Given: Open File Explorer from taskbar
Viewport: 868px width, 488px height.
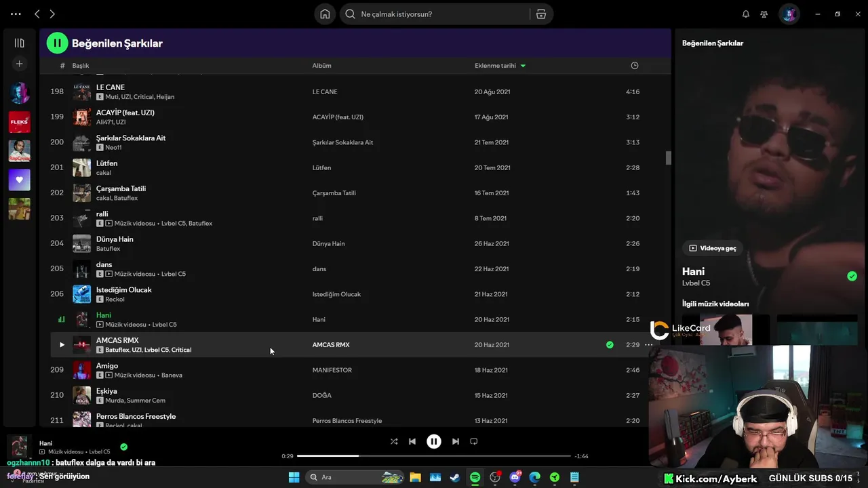Looking at the screenshot, I should (415, 477).
